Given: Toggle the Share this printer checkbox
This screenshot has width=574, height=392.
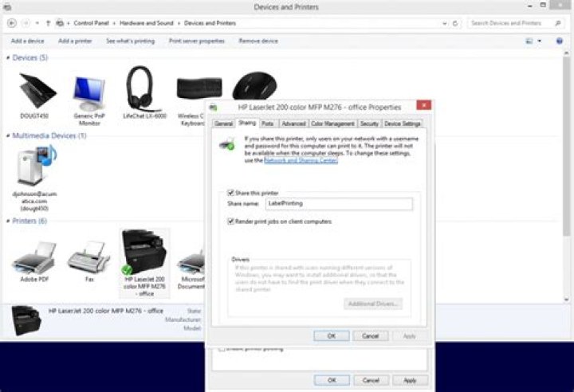Looking at the screenshot, I should pos(230,193).
